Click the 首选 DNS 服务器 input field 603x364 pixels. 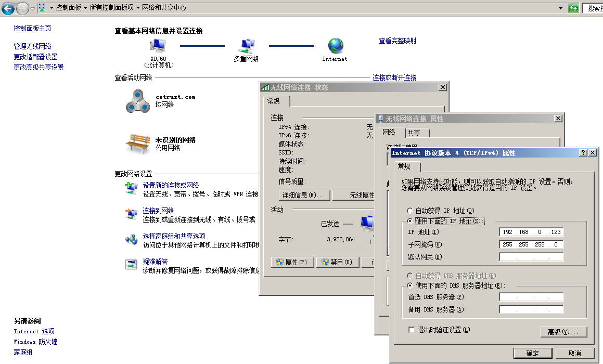tap(531, 297)
